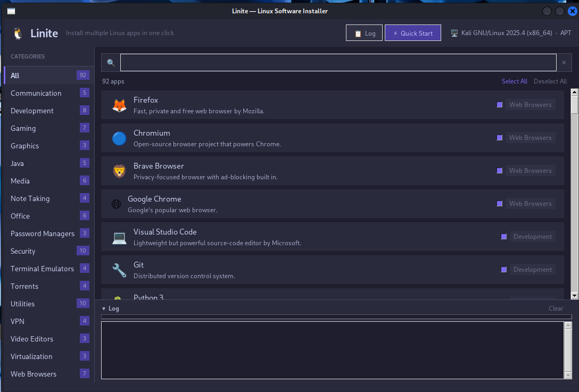Click the app list scrollbar thumb
Viewport: 579px width, 392px height.
[574, 105]
